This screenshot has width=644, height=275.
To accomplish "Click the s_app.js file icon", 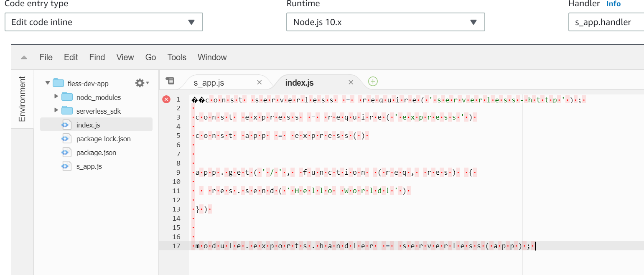I will coord(66,166).
